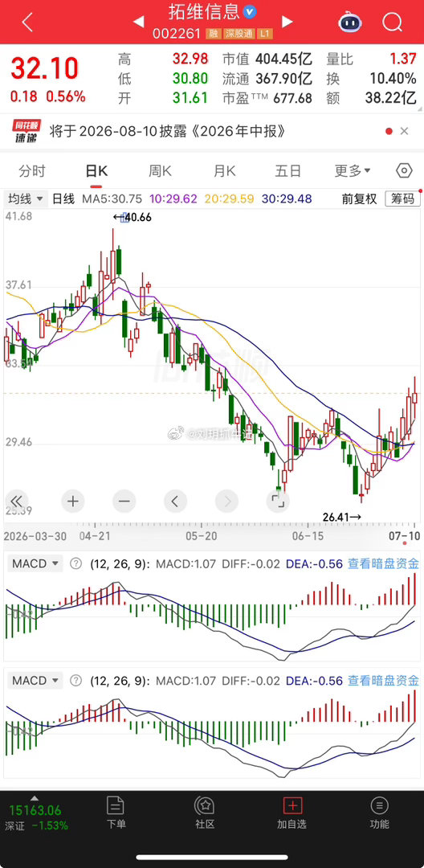424x868 pixels.
Task: Dismiss the 2026年中报 announcement banner
Action: point(404,131)
